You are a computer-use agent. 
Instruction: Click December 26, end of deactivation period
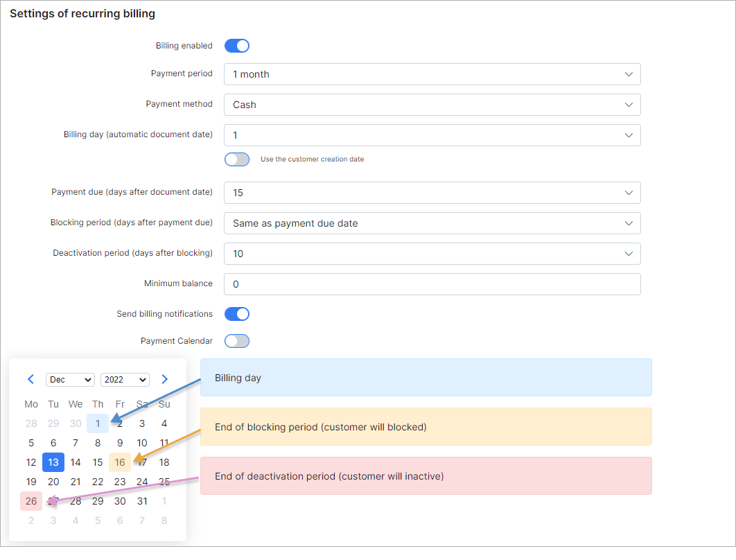click(30, 500)
